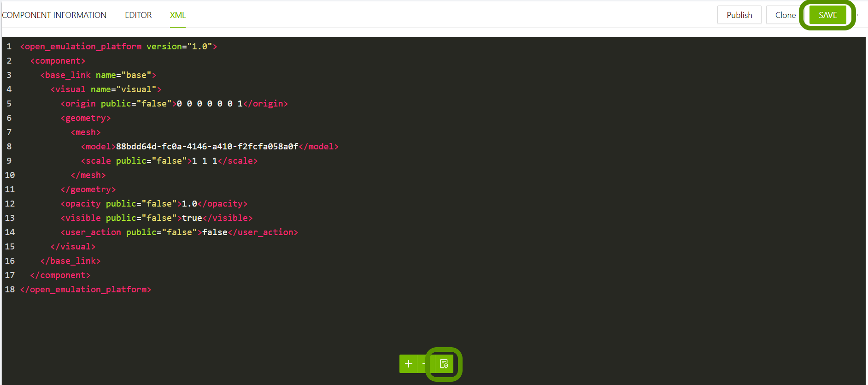Select the XML tab
868x385 pixels.
[178, 15]
